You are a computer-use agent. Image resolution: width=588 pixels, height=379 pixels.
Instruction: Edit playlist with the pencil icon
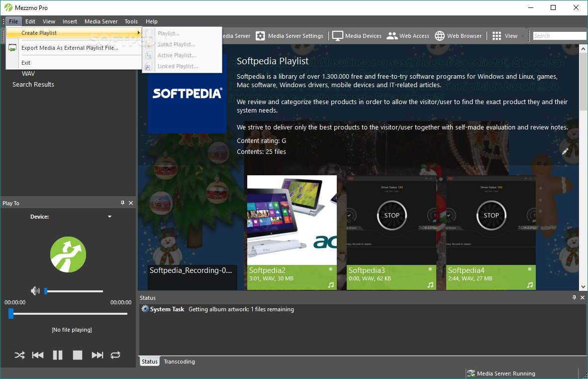(x=565, y=151)
